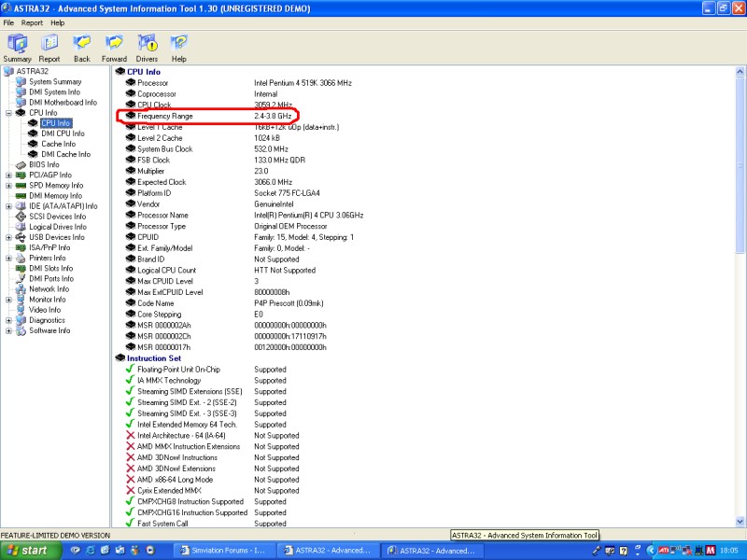Screen dimensions: 747x560
Task: Click the DMI Slots Info icon
Action: coord(21,269)
